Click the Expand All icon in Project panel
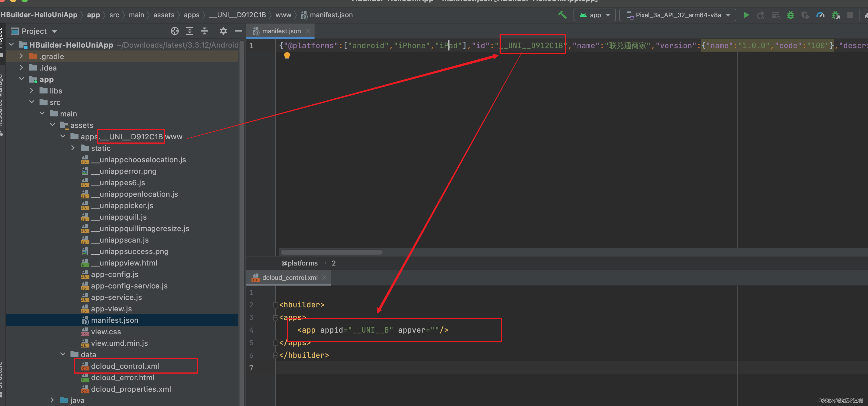Screen dimensions: 868x406 pos(190,31)
